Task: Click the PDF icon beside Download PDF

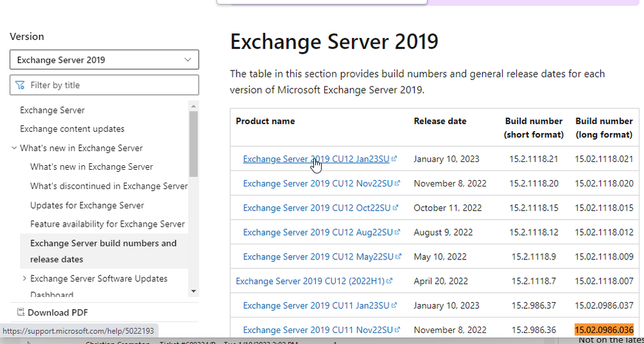Action: 21,312
